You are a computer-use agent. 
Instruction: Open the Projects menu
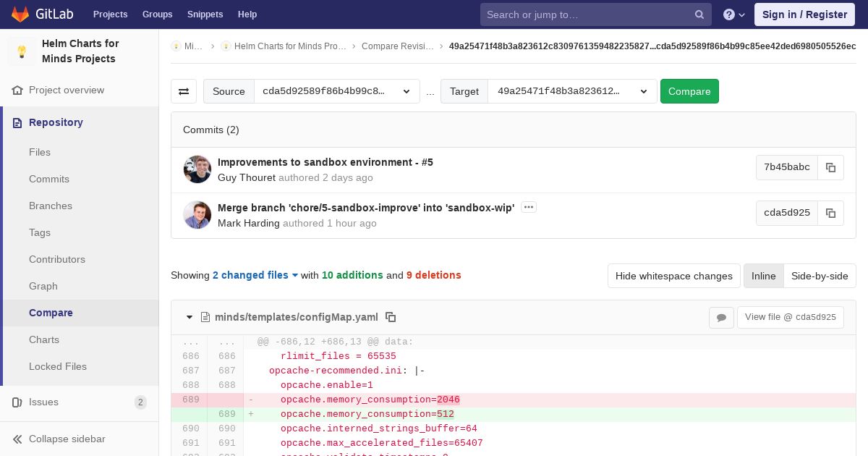tap(110, 14)
